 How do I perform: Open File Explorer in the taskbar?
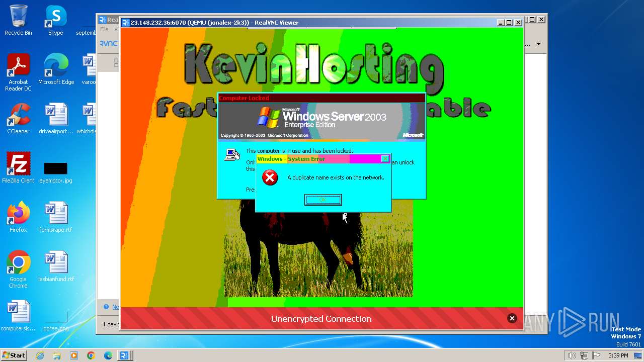57,355
